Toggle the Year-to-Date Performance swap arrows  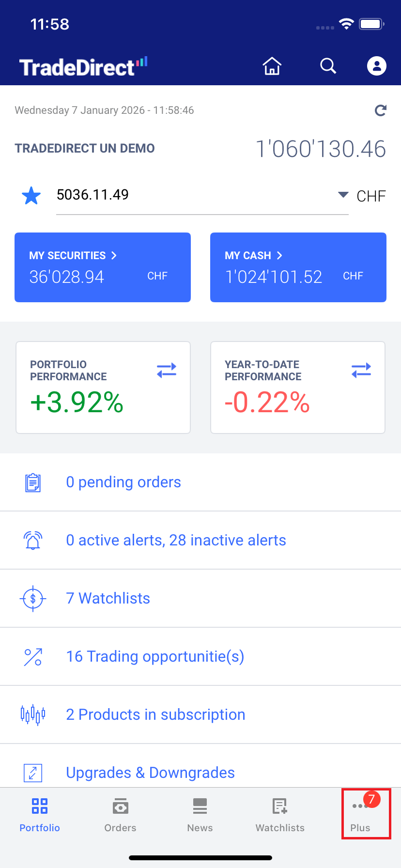pos(361,371)
